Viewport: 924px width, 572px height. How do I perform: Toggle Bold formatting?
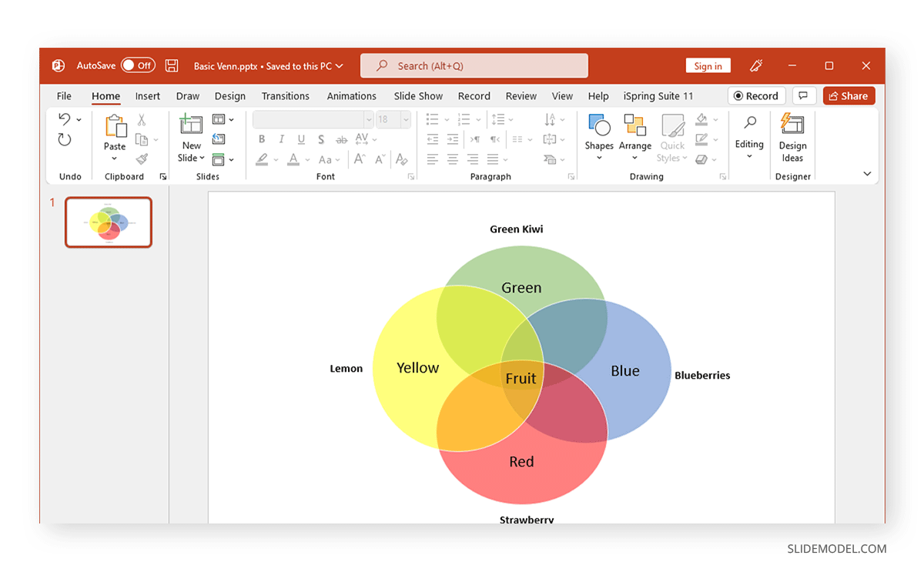[x=262, y=139]
